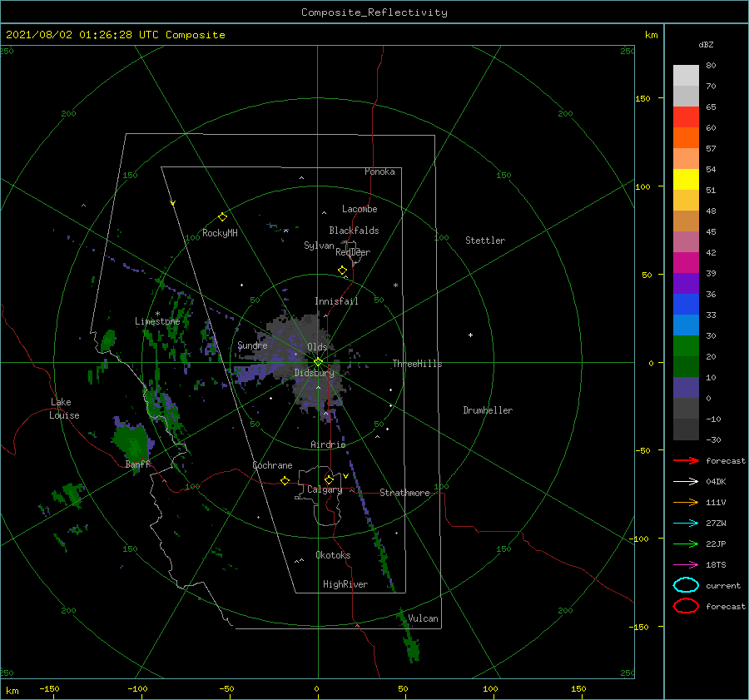Click the Okotoks label
This screenshot has width=749, height=700.
pyautogui.click(x=333, y=555)
